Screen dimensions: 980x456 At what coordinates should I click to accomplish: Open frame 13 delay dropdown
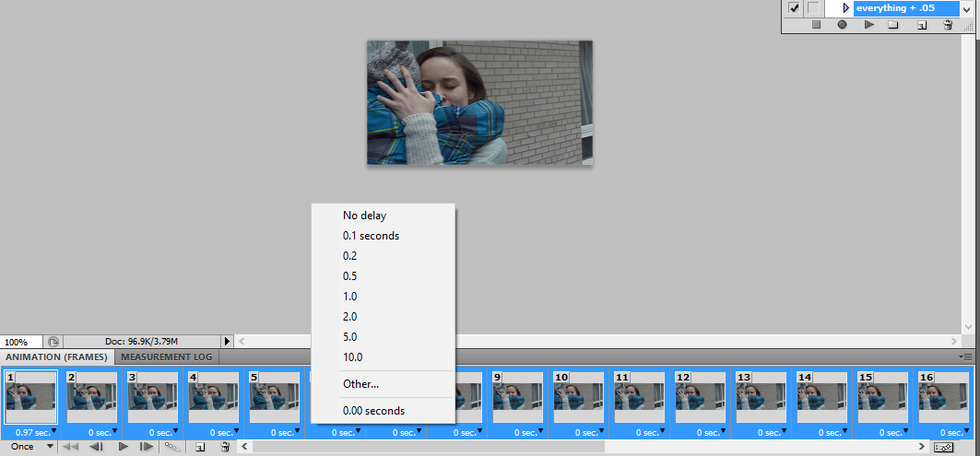tap(773, 432)
